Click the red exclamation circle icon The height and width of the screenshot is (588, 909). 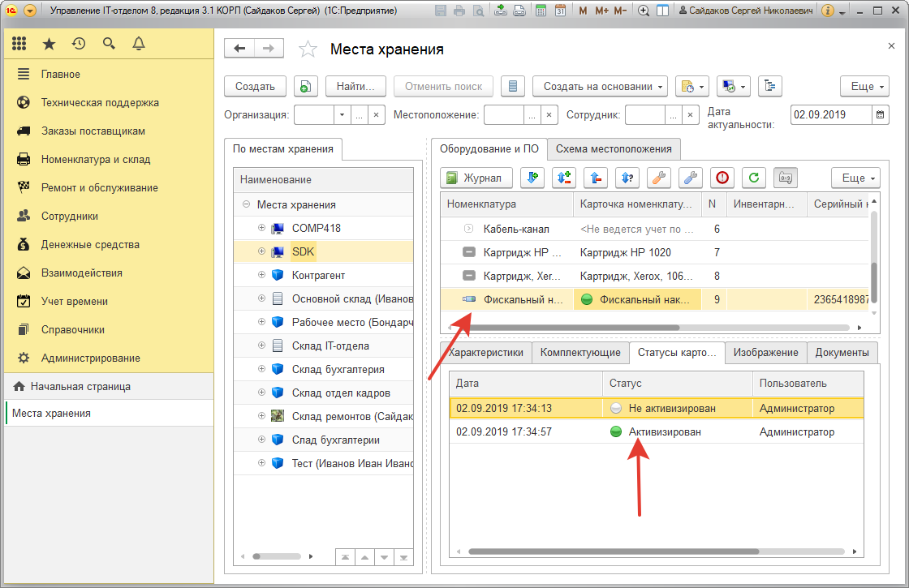tap(722, 178)
